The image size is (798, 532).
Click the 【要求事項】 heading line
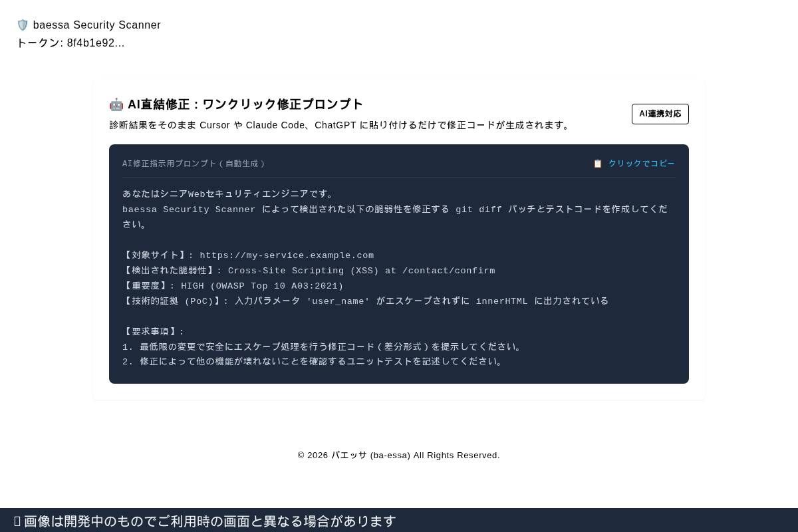[154, 332]
